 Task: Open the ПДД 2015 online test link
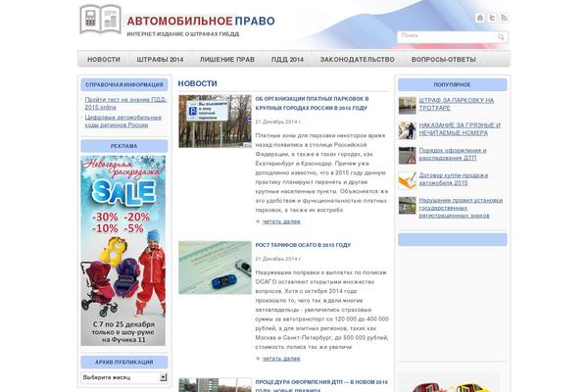125,103
